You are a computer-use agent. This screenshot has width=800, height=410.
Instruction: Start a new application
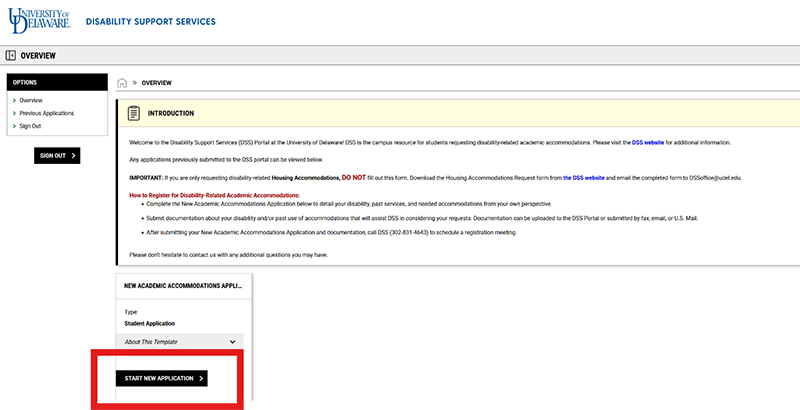point(162,378)
